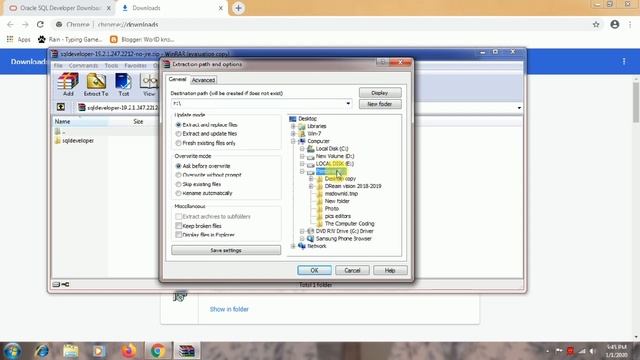Viewport: 640px width, 360px height.
Task: Expand the Libraries tree node
Action: (x=293, y=126)
